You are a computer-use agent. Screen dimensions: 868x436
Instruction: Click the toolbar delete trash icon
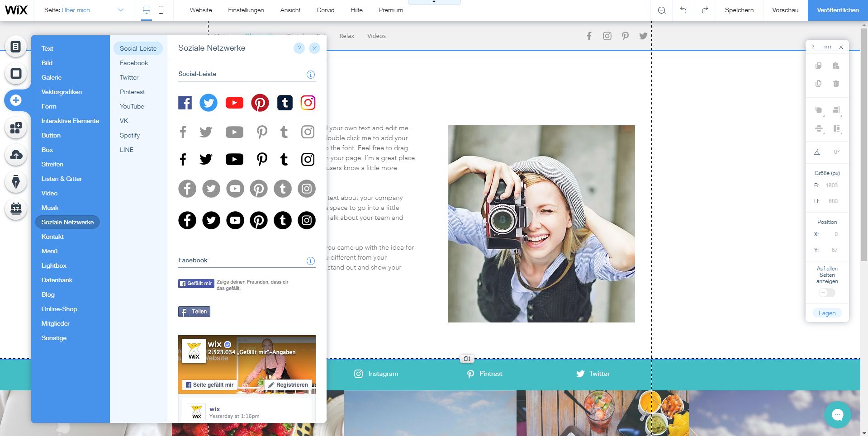[836, 84]
